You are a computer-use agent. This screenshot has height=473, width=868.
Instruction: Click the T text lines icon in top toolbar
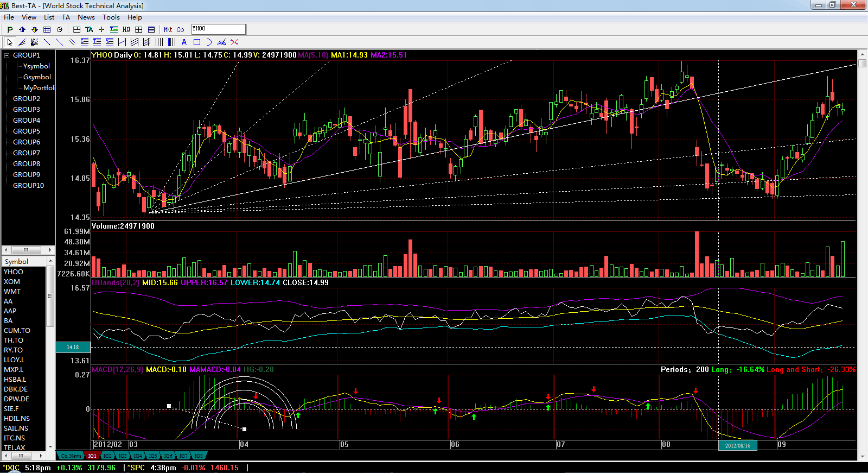(114, 29)
